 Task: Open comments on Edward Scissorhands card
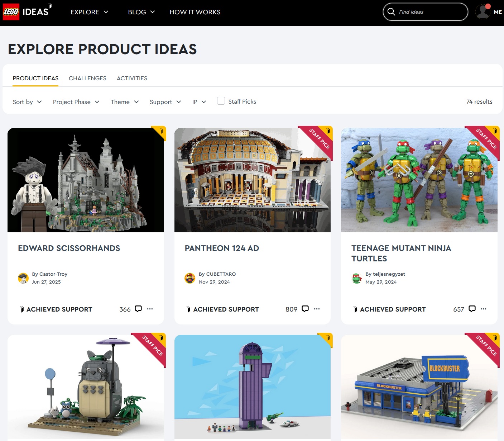138,309
